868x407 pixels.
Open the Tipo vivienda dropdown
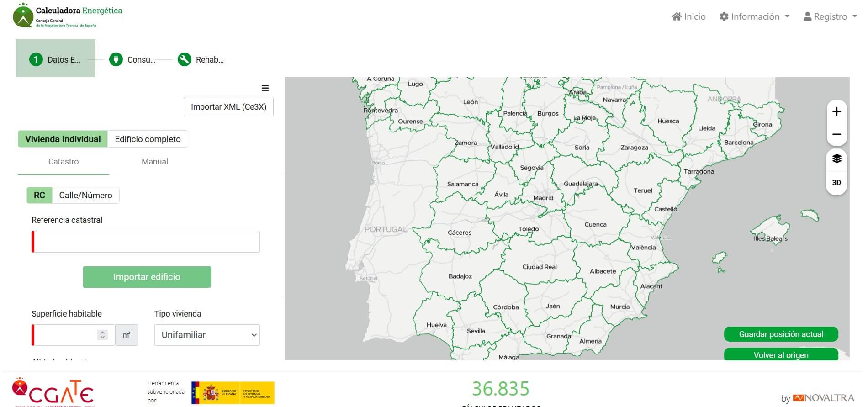pyautogui.click(x=207, y=335)
